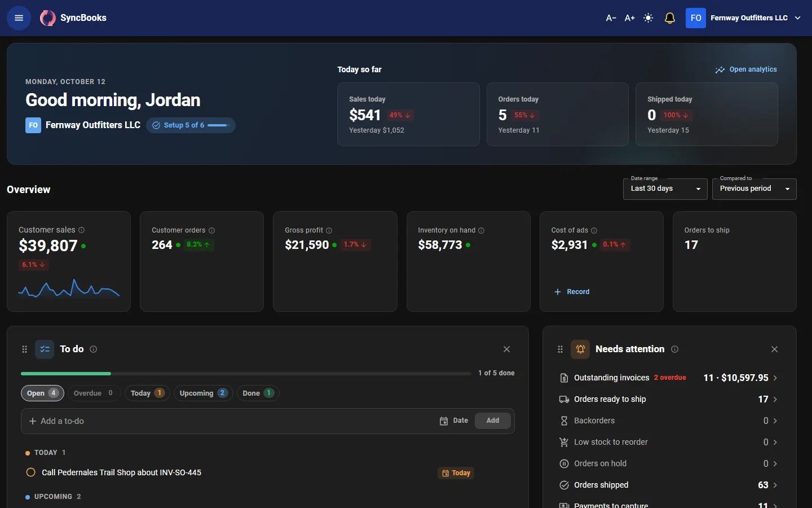812x508 pixels.
Task: Click the SyncBooks logo icon
Action: point(48,18)
